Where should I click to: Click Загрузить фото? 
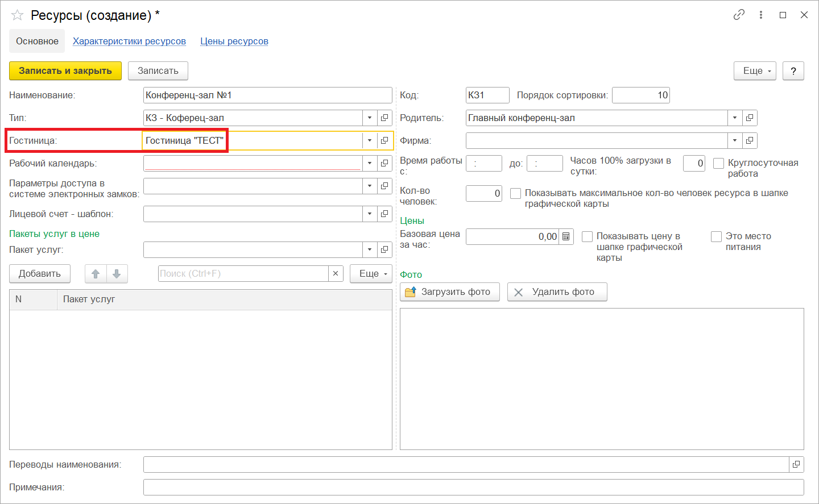[450, 291]
